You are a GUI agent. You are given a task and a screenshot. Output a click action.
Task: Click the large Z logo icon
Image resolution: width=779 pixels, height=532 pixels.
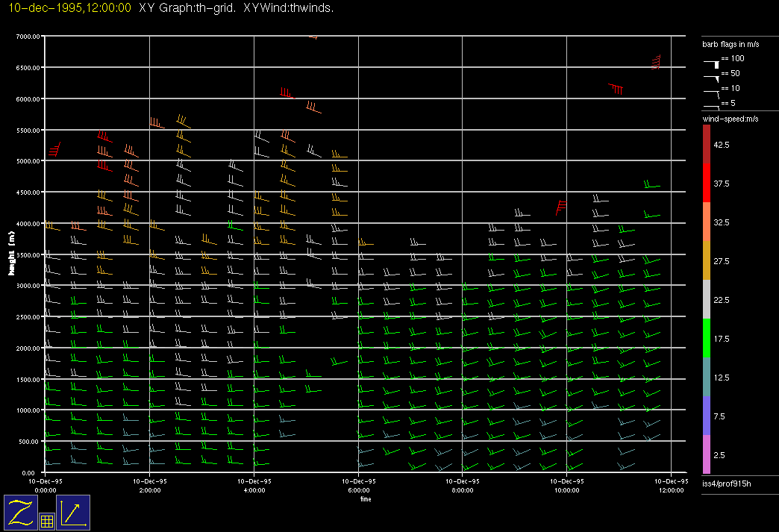click(x=20, y=512)
